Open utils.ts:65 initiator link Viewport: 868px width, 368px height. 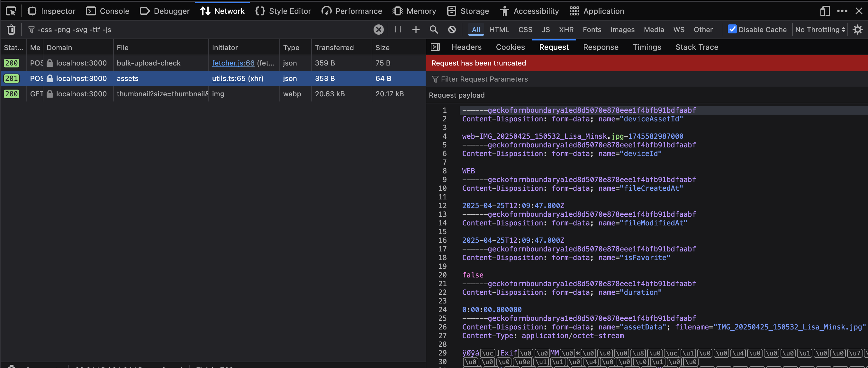click(229, 78)
